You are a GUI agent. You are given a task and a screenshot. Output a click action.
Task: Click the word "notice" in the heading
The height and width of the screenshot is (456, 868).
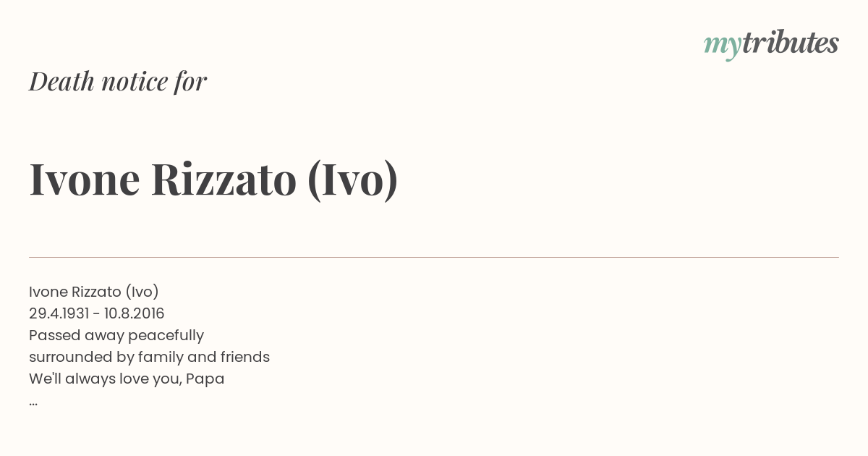coord(135,82)
